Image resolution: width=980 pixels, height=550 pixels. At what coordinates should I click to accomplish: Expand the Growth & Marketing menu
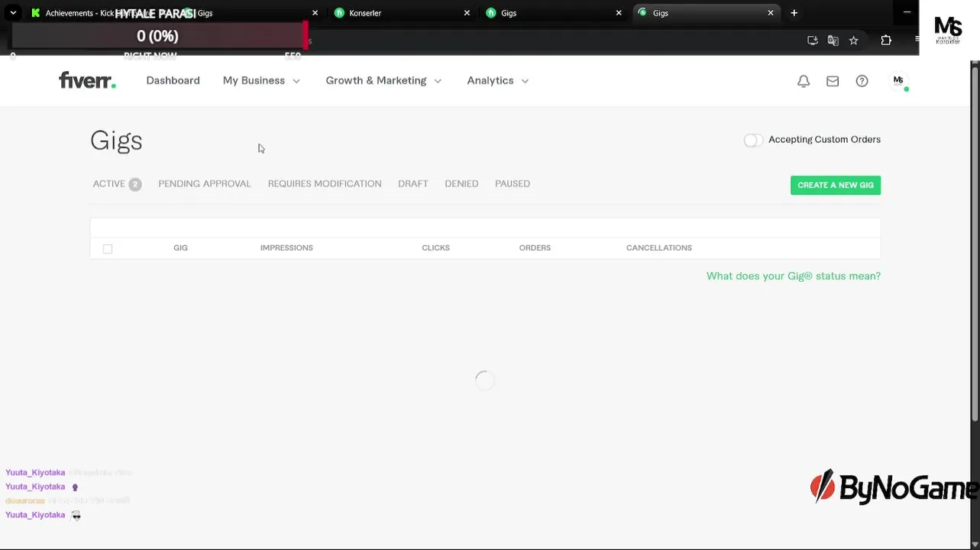[x=383, y=80]
